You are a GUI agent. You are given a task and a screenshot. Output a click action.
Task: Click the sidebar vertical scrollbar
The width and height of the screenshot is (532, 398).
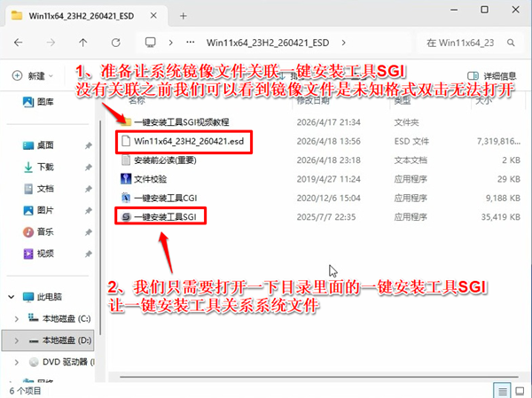[x=100, y=227]
